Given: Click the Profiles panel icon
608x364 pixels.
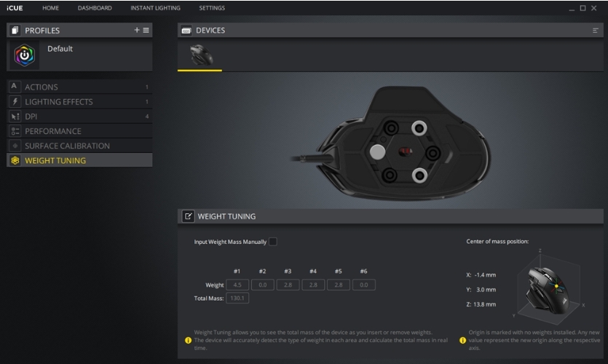Looking at the screenshot, I should click(15, 31).
